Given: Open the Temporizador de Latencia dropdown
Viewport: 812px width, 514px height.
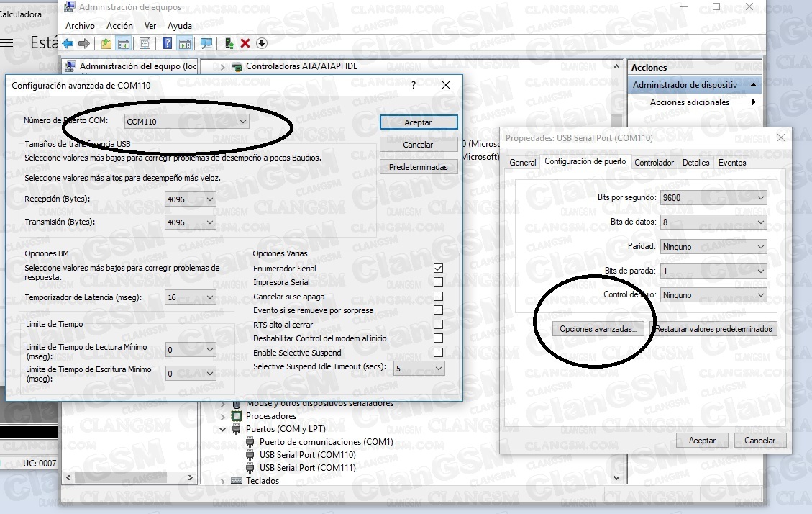Looking at the screenshot, I should 191,297.
